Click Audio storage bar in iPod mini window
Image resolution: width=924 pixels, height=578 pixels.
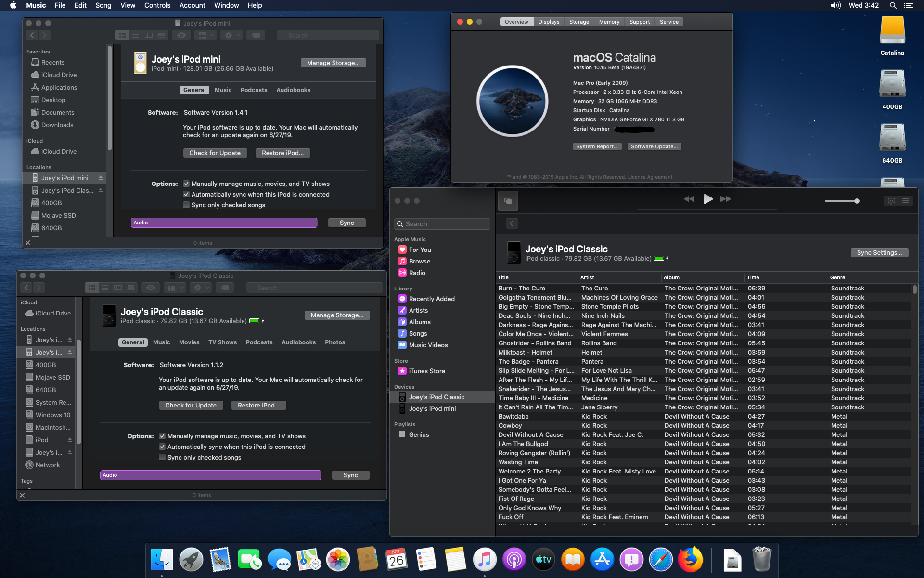(x=224, y=223)
